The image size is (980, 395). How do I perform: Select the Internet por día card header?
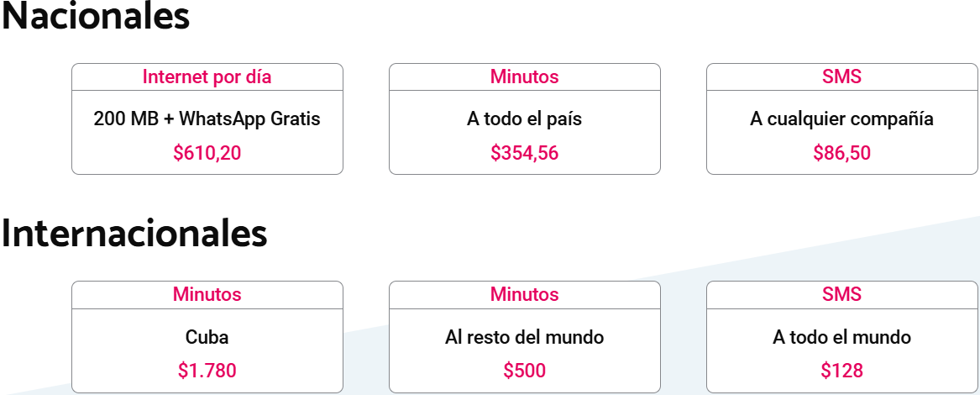207,77
